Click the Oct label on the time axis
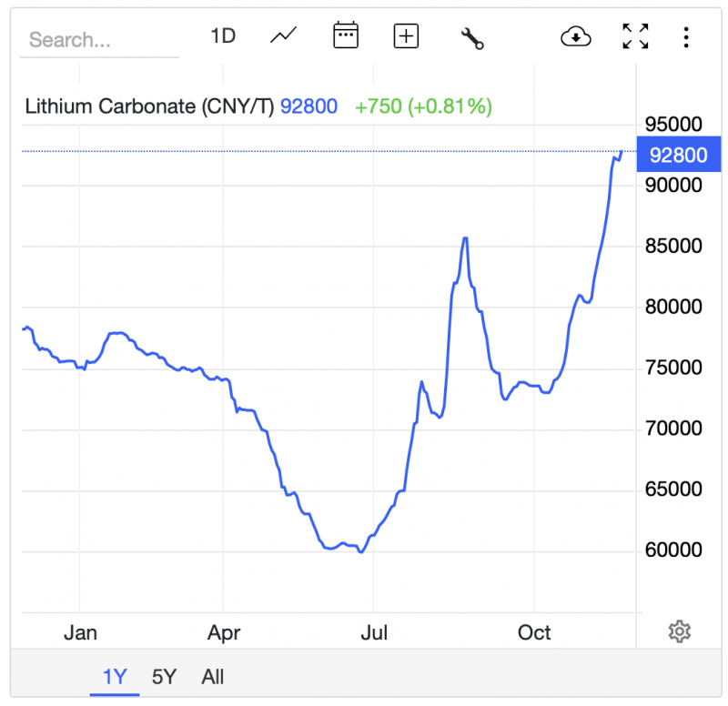 point(534,632)
